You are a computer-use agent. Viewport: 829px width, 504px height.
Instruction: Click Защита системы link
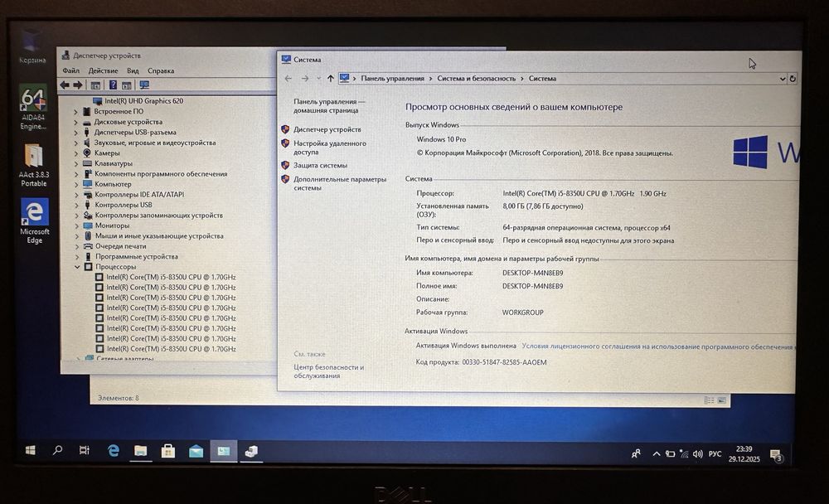[320, 166]
